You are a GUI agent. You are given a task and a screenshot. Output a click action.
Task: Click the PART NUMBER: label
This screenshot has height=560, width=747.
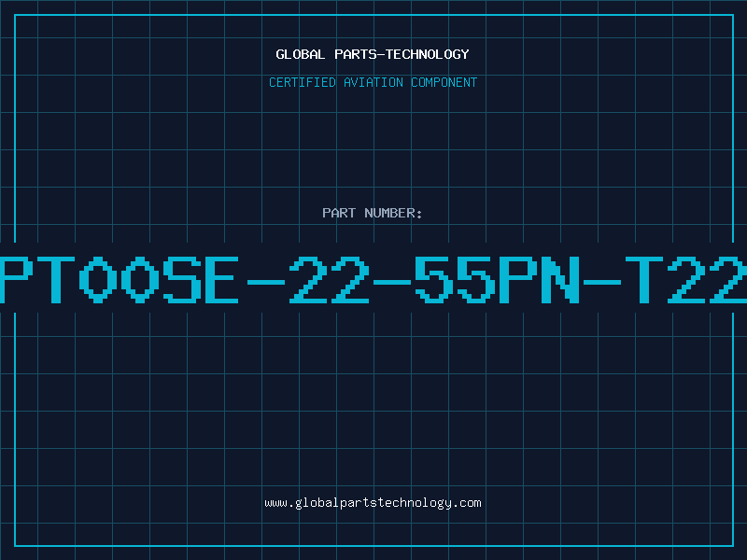click(373, 213)
